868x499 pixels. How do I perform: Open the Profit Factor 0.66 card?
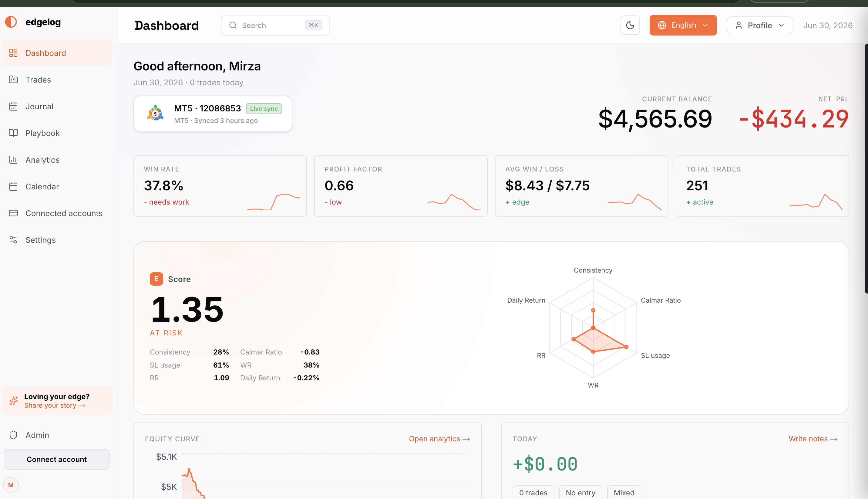(x=401, y=186)
